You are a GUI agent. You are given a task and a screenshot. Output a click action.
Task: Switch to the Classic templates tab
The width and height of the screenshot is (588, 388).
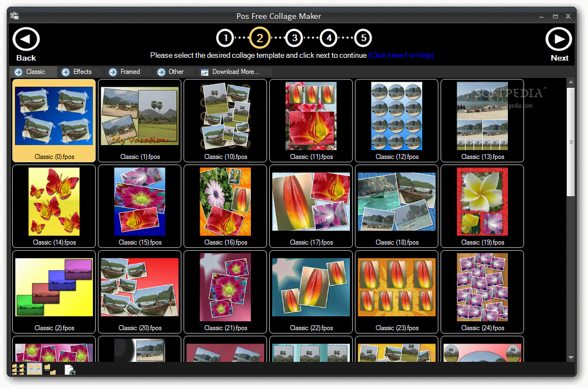33,72
